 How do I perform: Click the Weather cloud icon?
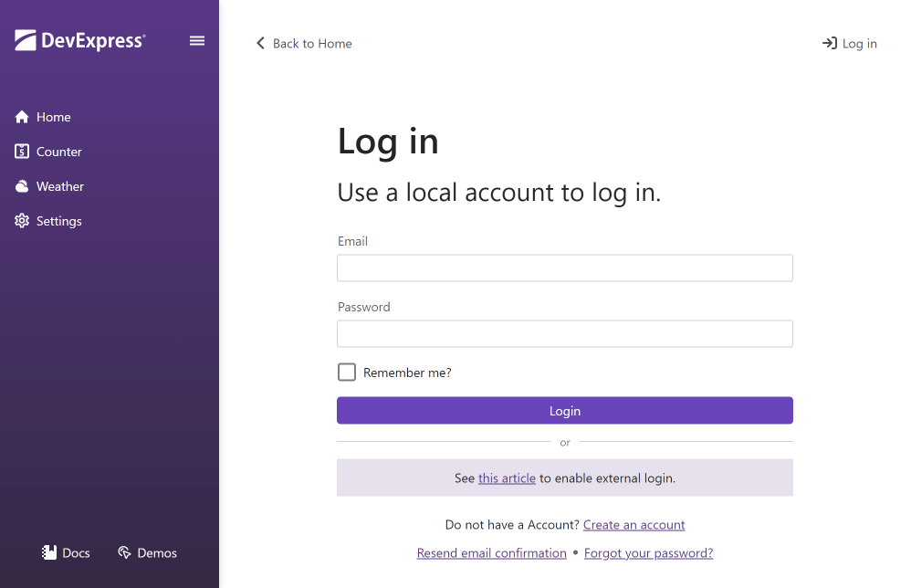point(21,186)
